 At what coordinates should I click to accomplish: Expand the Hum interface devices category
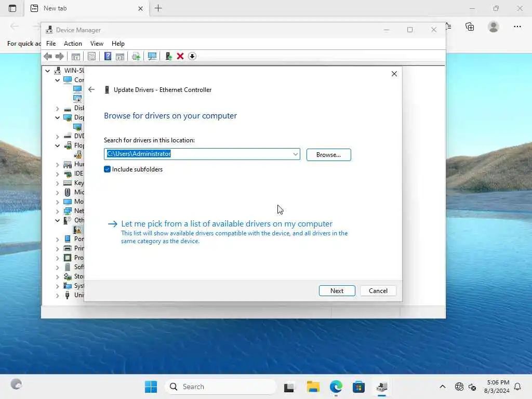pyautogui.click(x=57, y=164)
